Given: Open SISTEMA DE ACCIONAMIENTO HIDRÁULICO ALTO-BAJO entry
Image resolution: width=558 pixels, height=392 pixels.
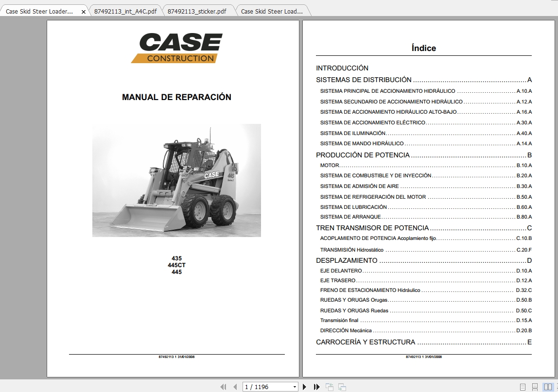Looking at the screenshot, I should [426, 112].
